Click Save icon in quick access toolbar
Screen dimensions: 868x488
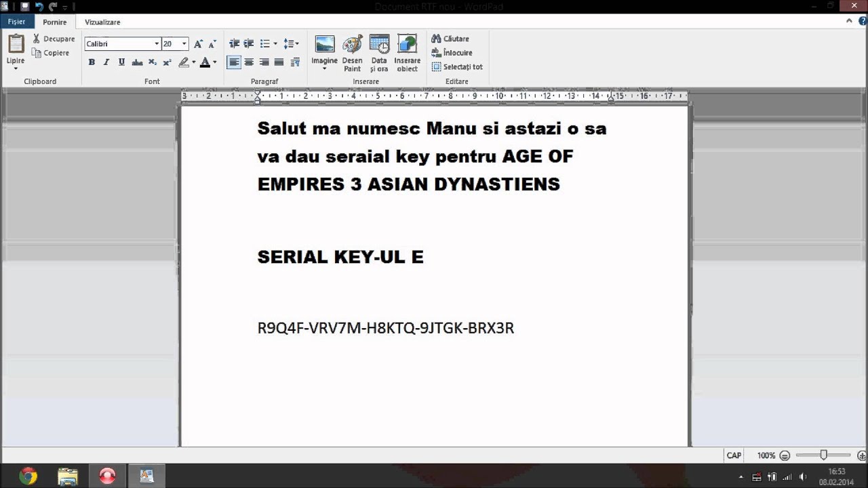(25, 7)
